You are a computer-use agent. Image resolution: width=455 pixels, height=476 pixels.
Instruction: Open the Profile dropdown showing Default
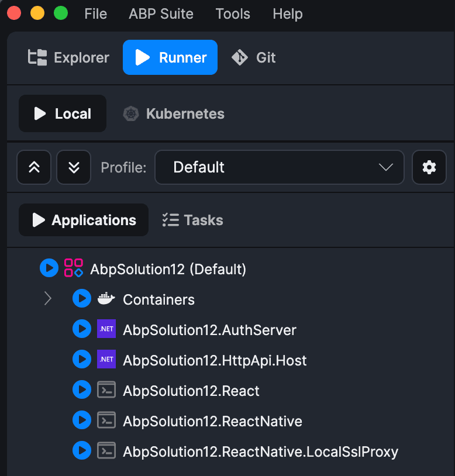280,167
